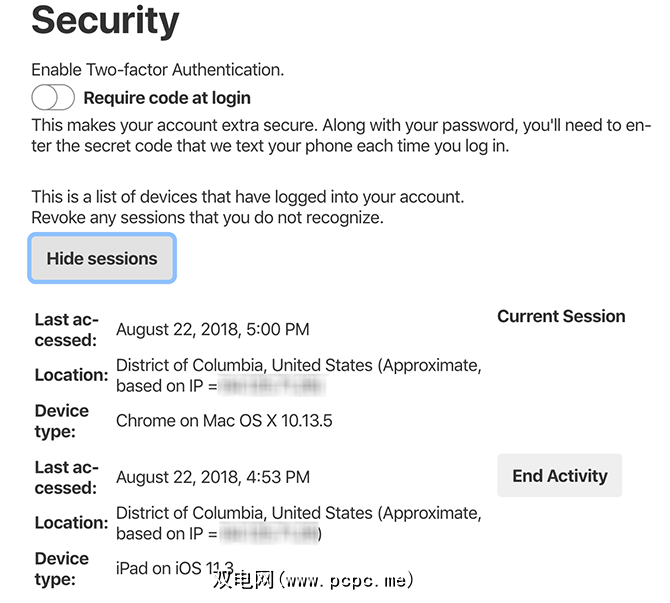This screenshot has width=670, height=603.
Task: Click the 'Location' label of the iPad session
Action: tap(71, 523)
